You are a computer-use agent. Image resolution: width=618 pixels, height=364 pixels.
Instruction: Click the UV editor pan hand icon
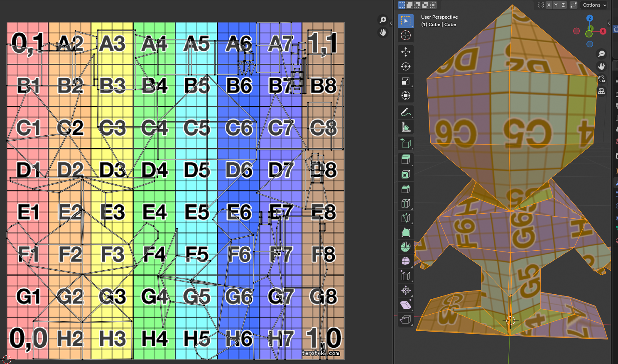pyautogui.click(x=383, y=32)
